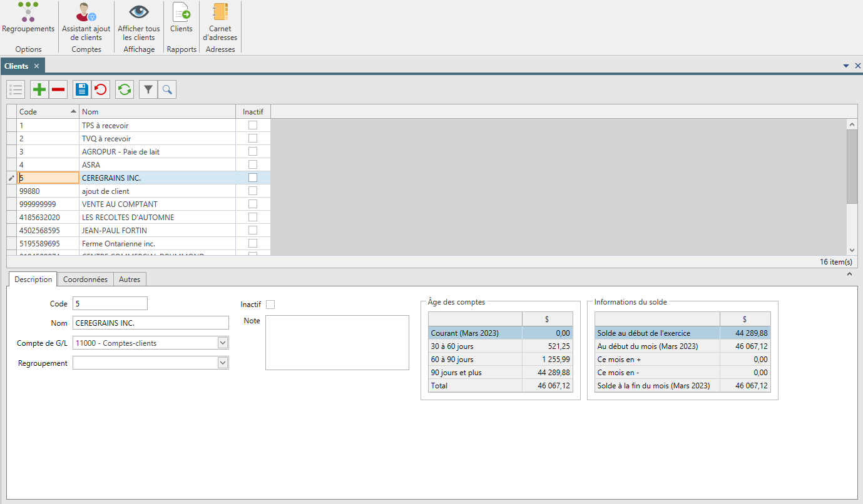863x504 pixels.
Task: Open the Regroupement dropdown
Action: pyautogui.click(x=223, y=363)
